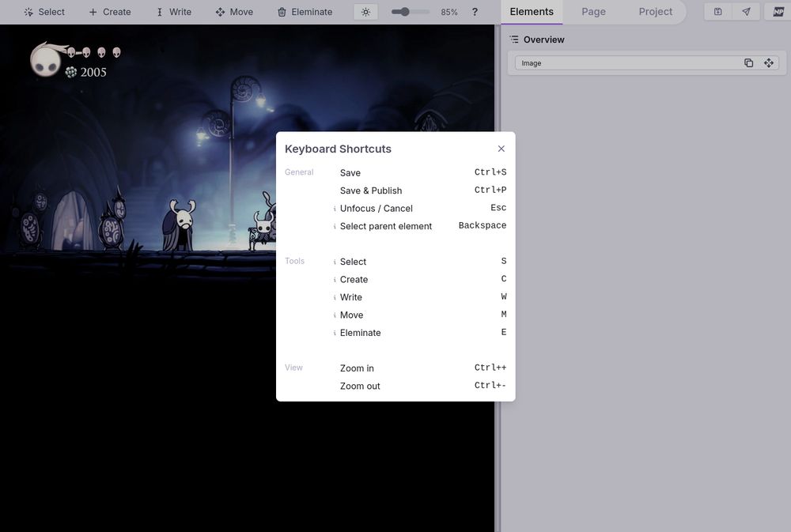Click info icon beside Create shortcut
The image size is (791, 532).
click(335, 279)
